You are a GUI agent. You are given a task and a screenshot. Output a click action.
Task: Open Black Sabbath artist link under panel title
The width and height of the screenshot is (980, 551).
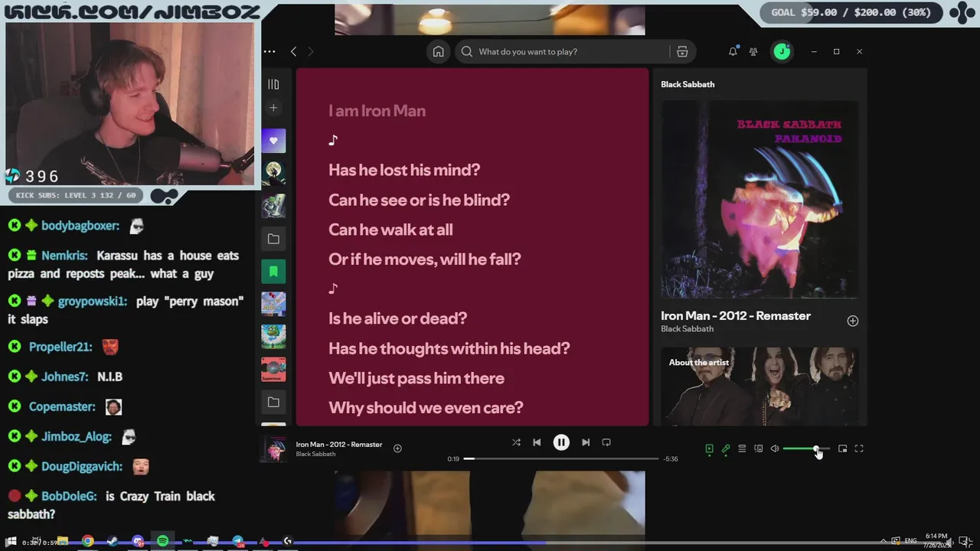pos(687,329)
